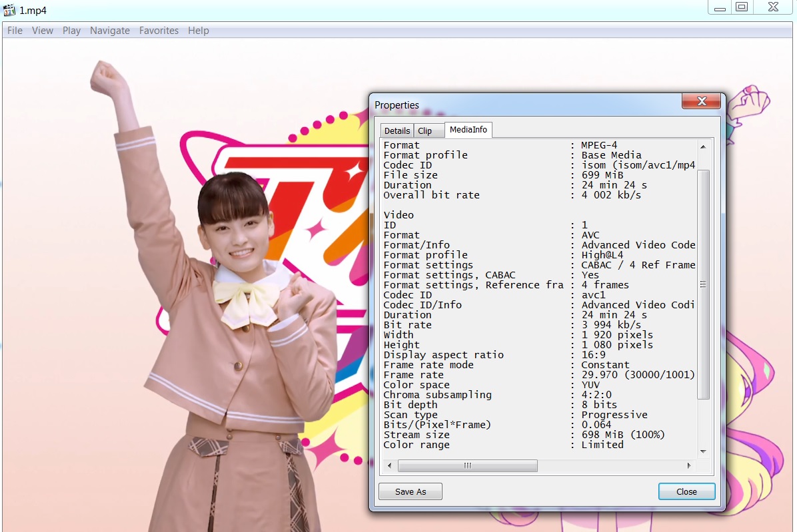Click the 'Display aspect ratio' label
797x532 pixels.
coord(444,355)
